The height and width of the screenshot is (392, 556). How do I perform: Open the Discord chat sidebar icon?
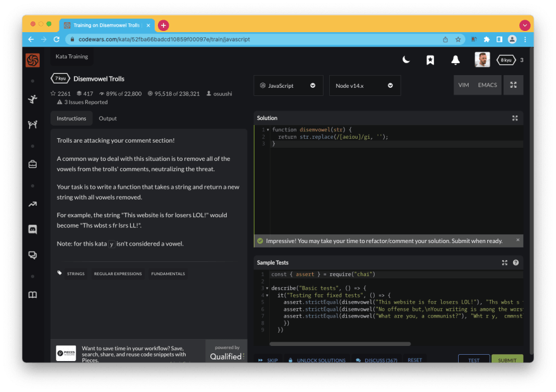click(x=33, y=230)
